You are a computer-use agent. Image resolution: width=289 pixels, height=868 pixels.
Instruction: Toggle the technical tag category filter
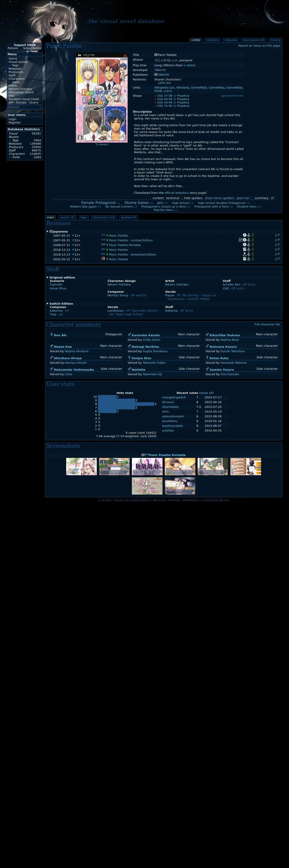(173, 198)
